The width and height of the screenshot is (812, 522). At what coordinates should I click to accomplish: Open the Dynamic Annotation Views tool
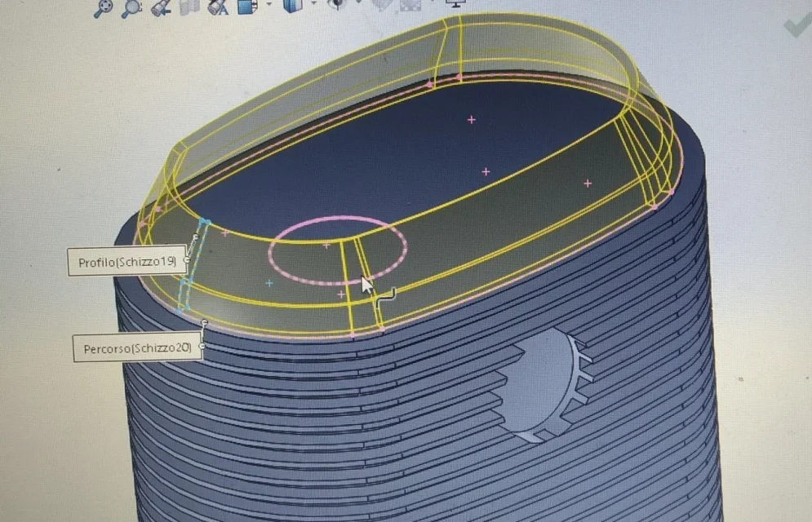click(x=219, y=7)
